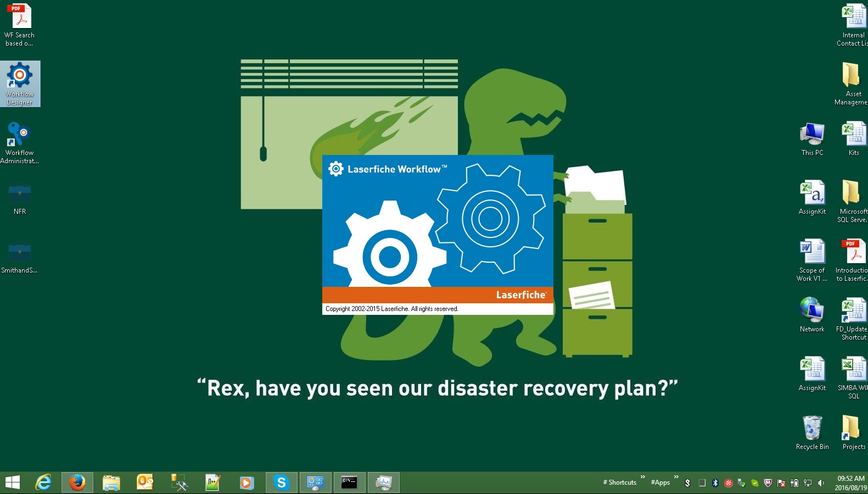This screenshot has width=868, height=494.
Task: Switch to the Command Prompt taskbar window
Action: tap(350, 482)
